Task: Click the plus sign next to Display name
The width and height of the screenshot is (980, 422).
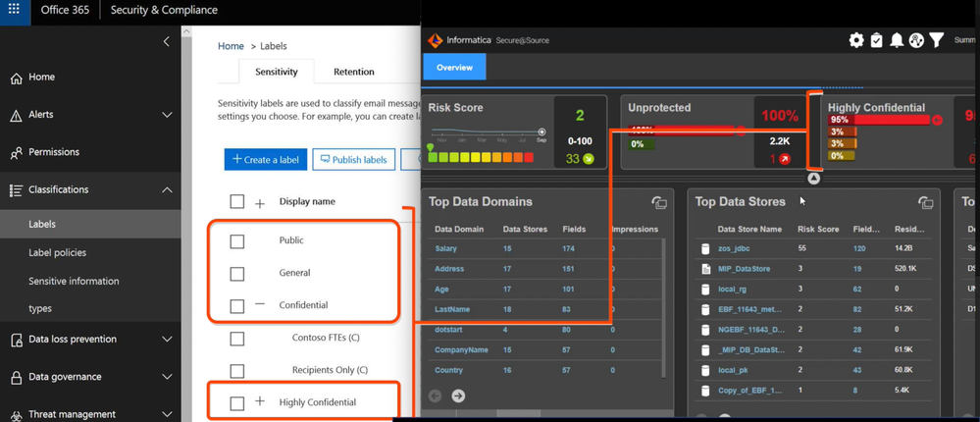Action: point(260,203)
